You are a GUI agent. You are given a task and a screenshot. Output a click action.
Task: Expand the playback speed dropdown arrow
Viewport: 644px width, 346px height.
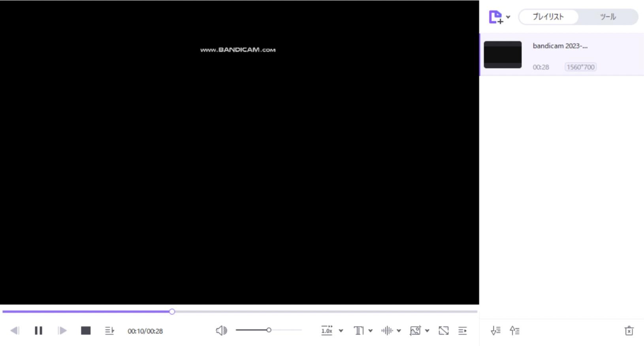(x=341, y=331)
